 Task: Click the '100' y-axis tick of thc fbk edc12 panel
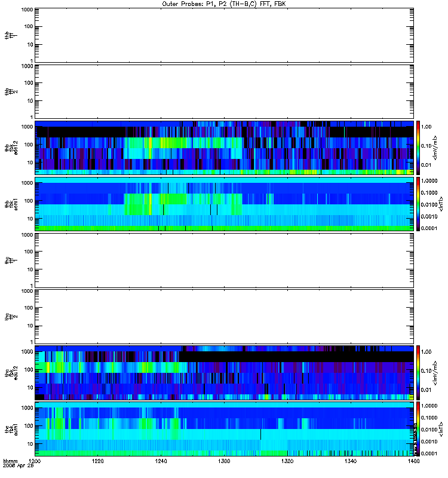click(x=29, y=369)
